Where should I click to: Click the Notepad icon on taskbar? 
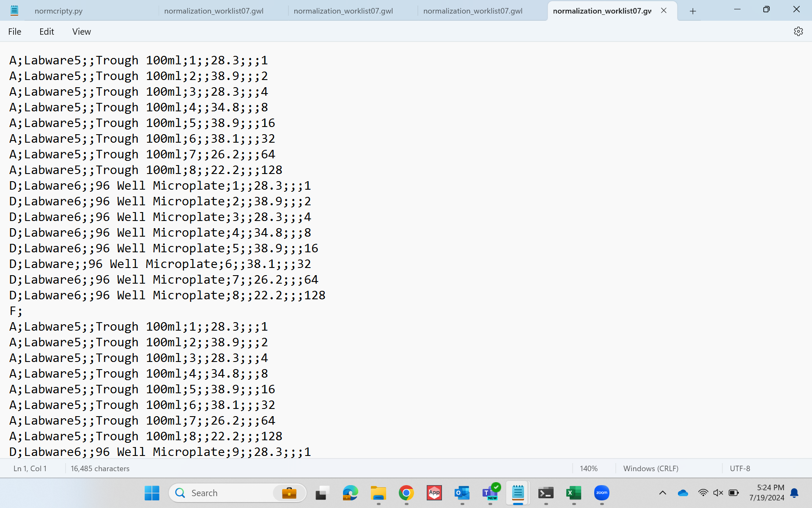518,493
